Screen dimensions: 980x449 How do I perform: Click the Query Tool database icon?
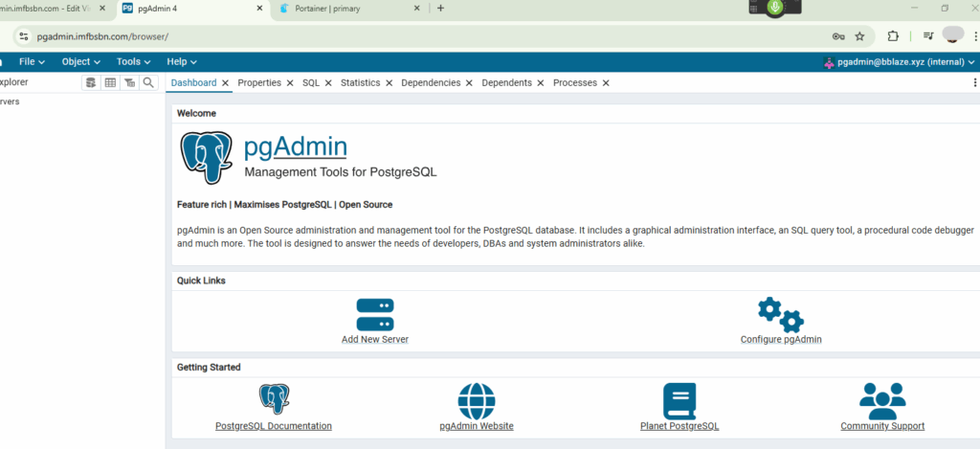coord(91,83)
